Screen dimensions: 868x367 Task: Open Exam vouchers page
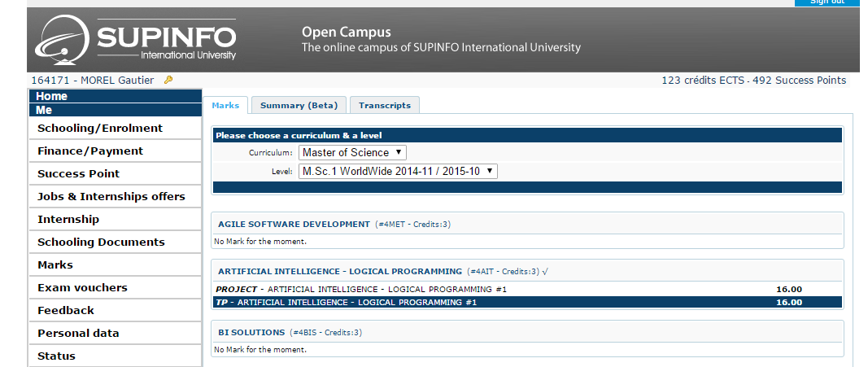(x=116, y=287)
